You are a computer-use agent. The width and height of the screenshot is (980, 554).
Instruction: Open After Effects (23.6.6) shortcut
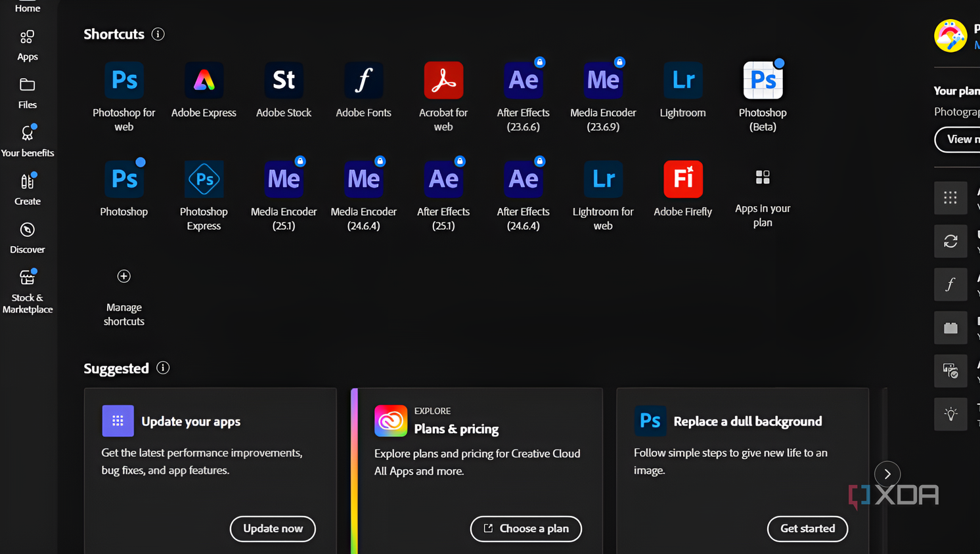(x=523, y=80)
